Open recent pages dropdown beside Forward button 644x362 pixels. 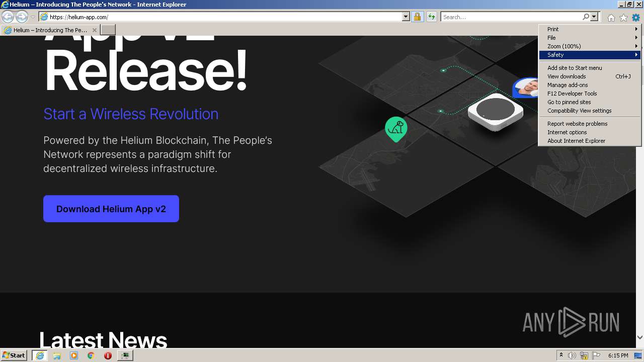pyautogui.click(x=33, y=17)
